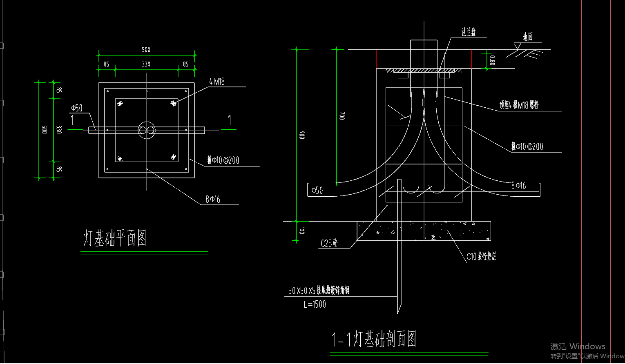Click section mark '1' left of plan
Viewport: 625px width, 364px height.
pyautogui.click(x=72, y=120)
